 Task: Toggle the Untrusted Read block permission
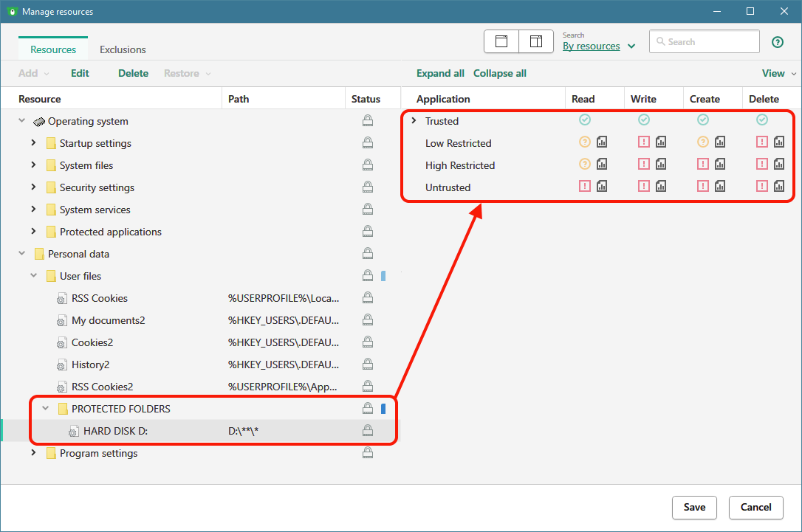pos(585,187)
